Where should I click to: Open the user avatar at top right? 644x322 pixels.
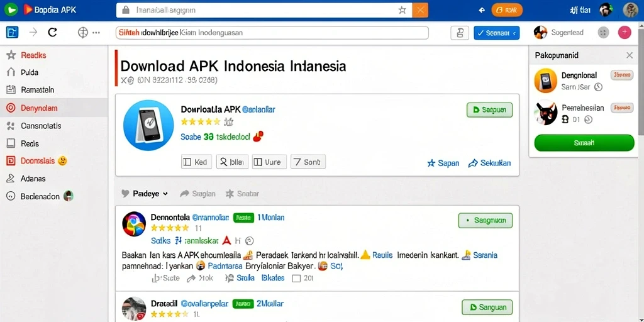pos(630,10)
